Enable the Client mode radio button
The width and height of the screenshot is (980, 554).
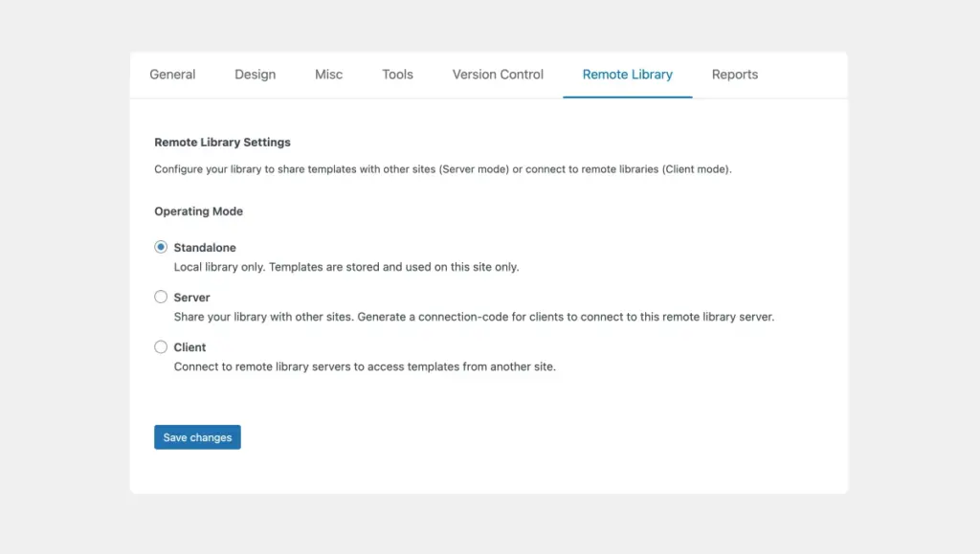click(x=161, y=346)
